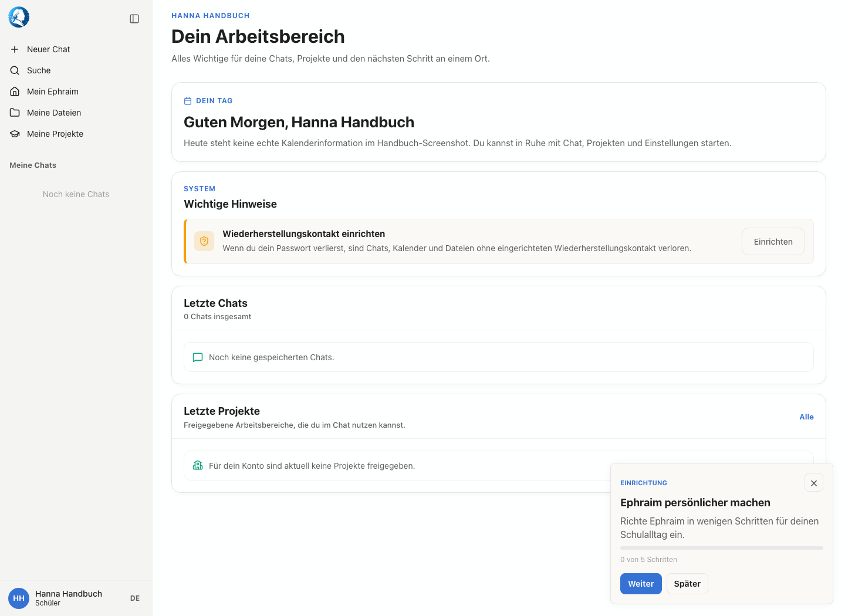Click the chat bubble icon in Letzte Chats
This screenshot has height=616, width=845.
pyautogui.click(x=198, y=357)
